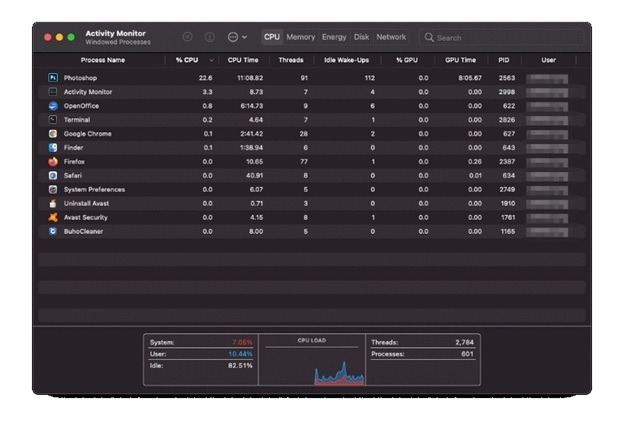Click the Avast Security process icon
Screen dimensions: 624x437
coord(53,217)
